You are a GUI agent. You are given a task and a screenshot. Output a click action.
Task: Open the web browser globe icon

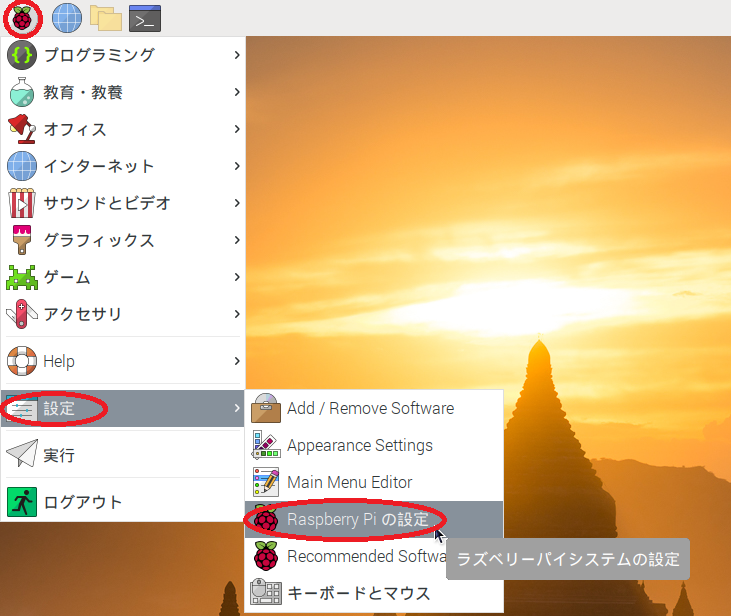(67, 17)
